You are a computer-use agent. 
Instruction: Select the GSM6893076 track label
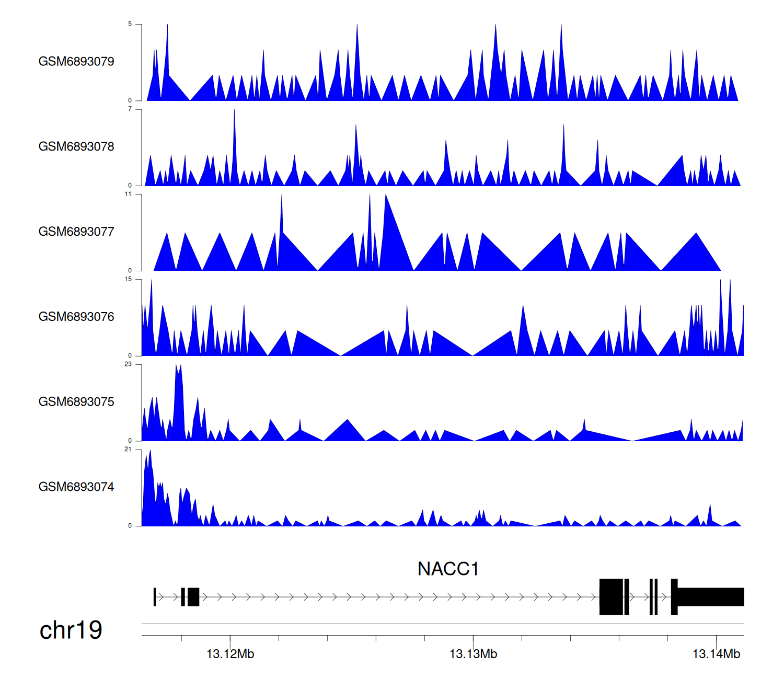(76, 317)
